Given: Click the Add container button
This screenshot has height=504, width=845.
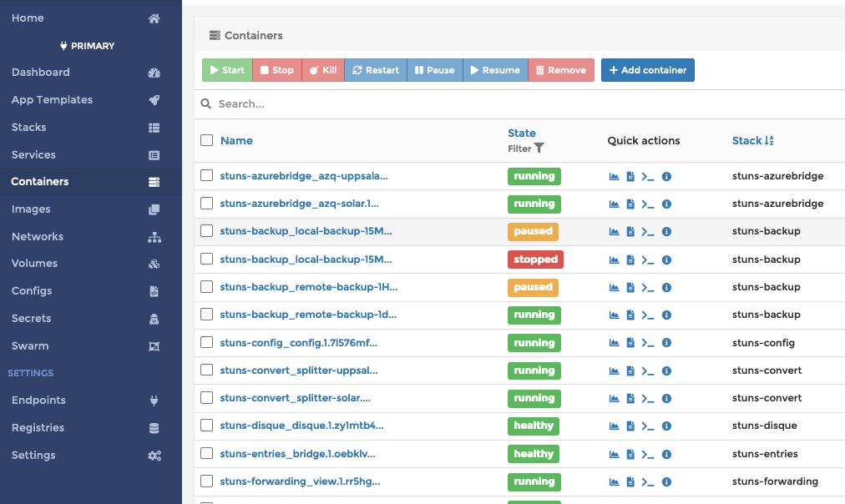Looking at the screenshot, I should [648, 70].
